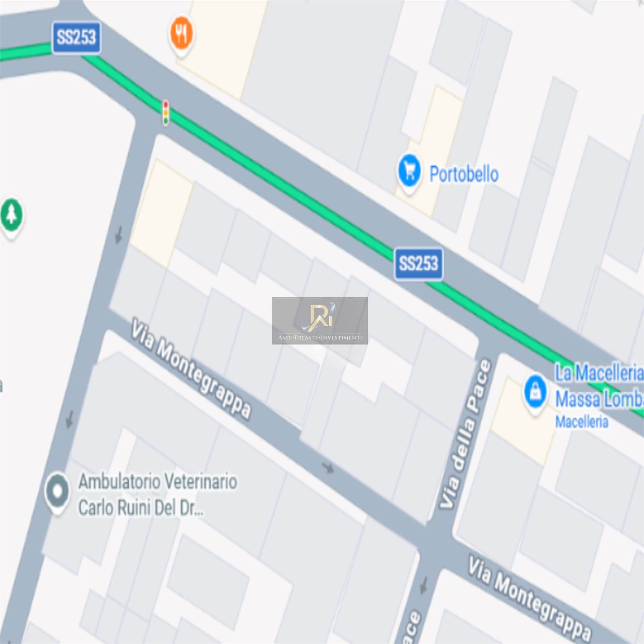The width and height of the screenshot is (644, 644).
Task: Click the upper-left SS253 road shield
Action: pyautogui.click(x=76, y=37)
